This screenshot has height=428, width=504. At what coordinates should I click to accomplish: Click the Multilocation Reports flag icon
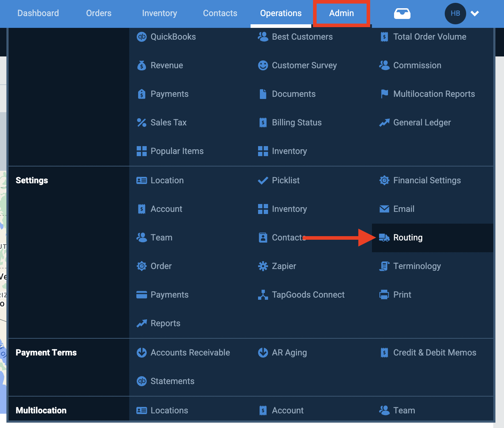point(384,94)
